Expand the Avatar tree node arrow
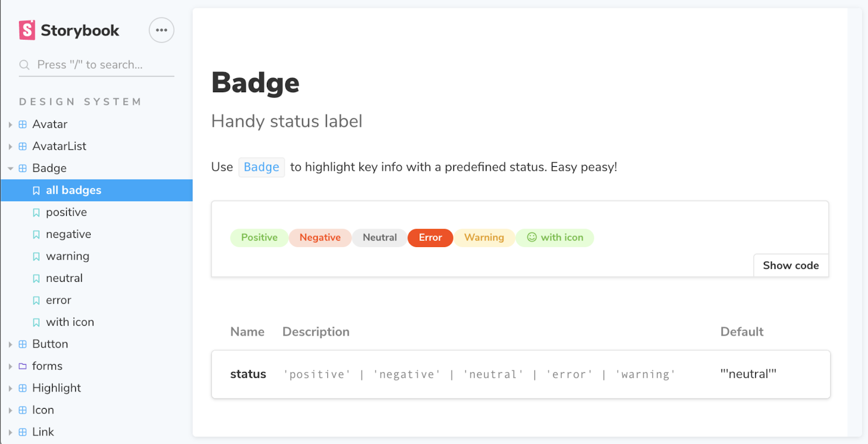 [x=10, y=125]
